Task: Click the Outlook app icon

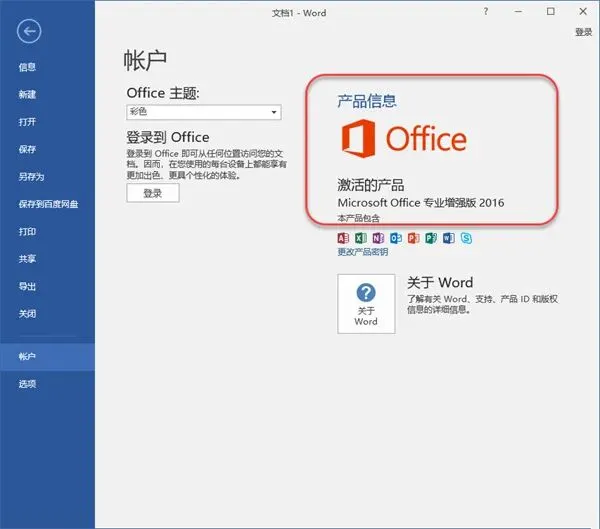Action: pyautogui.click(x=396, y=238)
